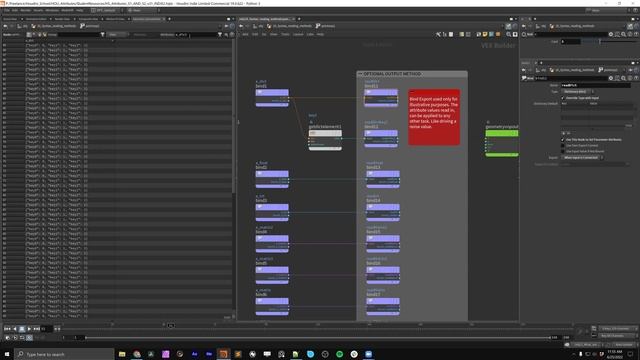This screenshot has width=640, height=360.
Task: Open pane options arrow in spreadsheet pane header
Action: click(233, 19)
